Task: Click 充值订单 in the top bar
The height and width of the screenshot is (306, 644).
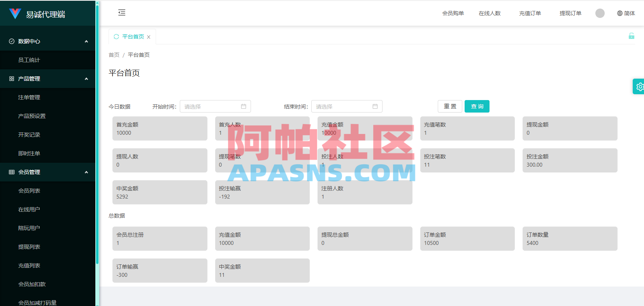Action: click(x=530, y=13)
